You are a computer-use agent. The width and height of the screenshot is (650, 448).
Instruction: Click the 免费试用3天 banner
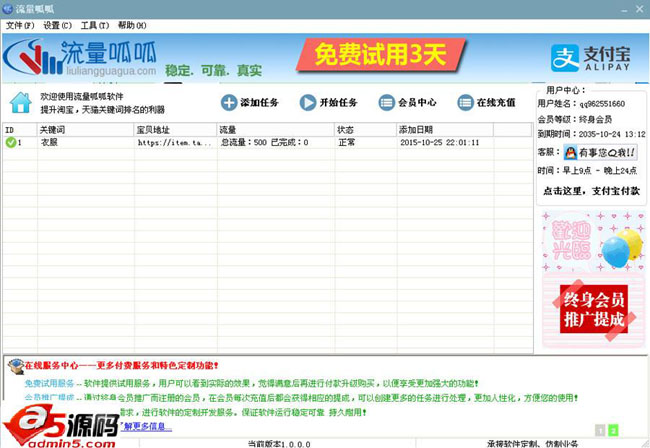coord(381,54)
